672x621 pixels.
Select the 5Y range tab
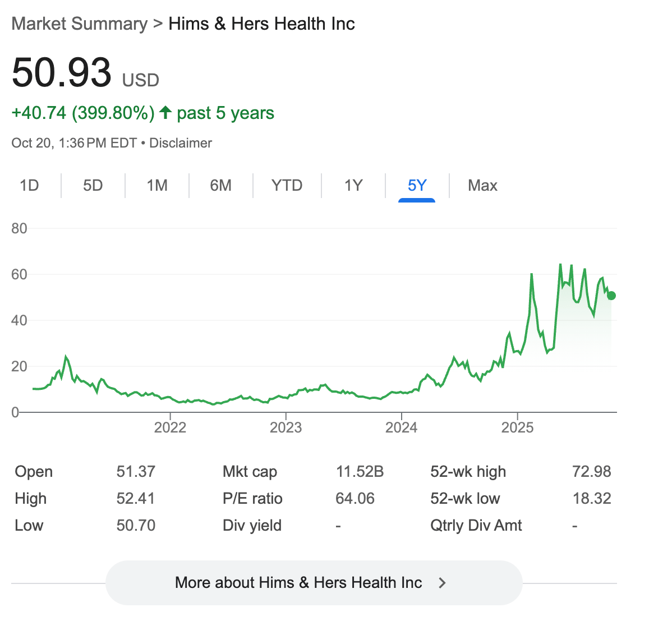[x=417, y=186]
